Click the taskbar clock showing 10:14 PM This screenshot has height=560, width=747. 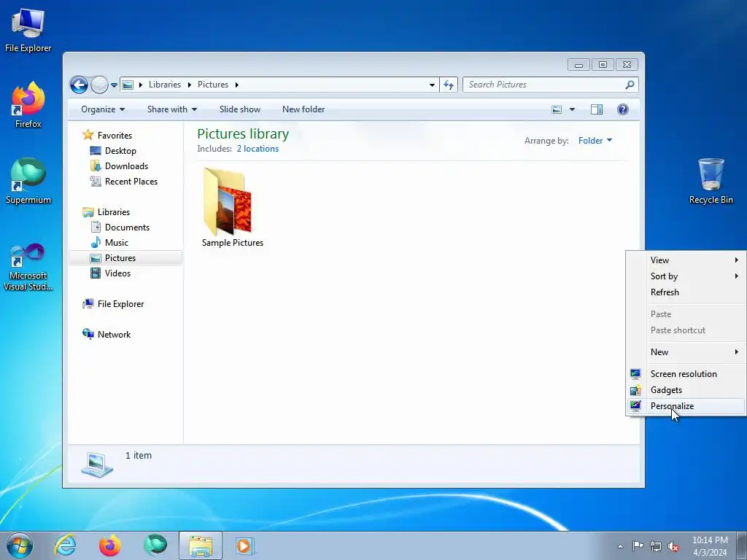[x=710, y=546]
